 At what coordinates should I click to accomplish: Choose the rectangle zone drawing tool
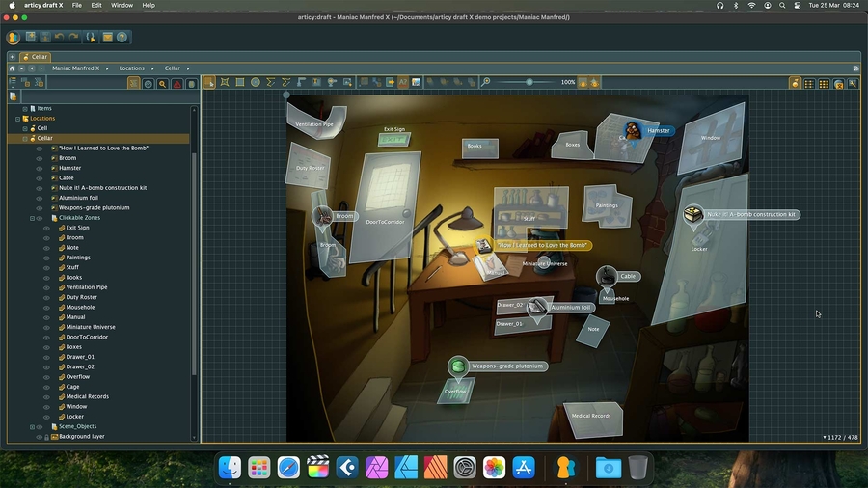point(240,83)
